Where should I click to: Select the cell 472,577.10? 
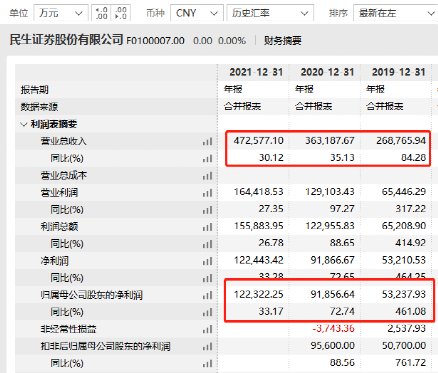(x=258, y=141)
